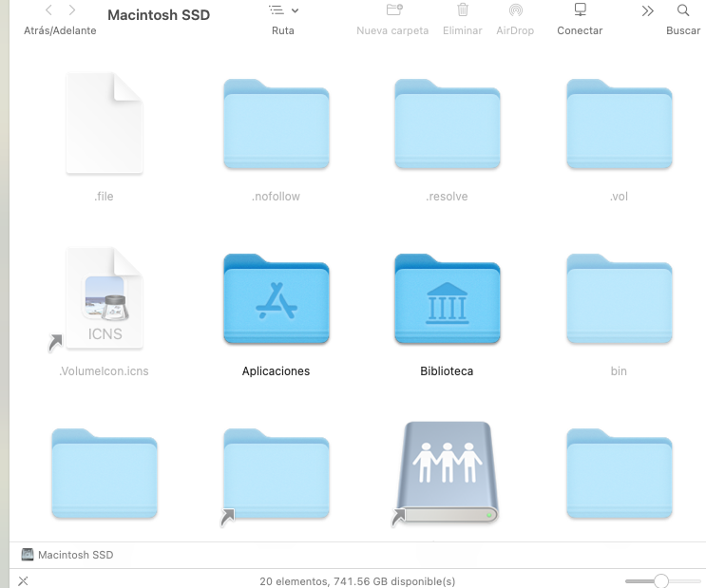Viewport: 706px width, 588px height.
Task: Click the Eliminar trash icon
Action: [x=463, y=9]
